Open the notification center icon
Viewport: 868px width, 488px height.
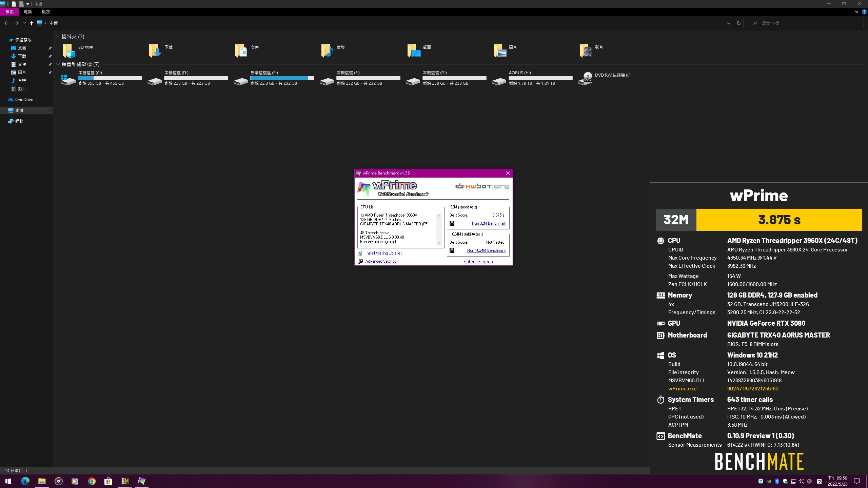click(x=857, y=481)
